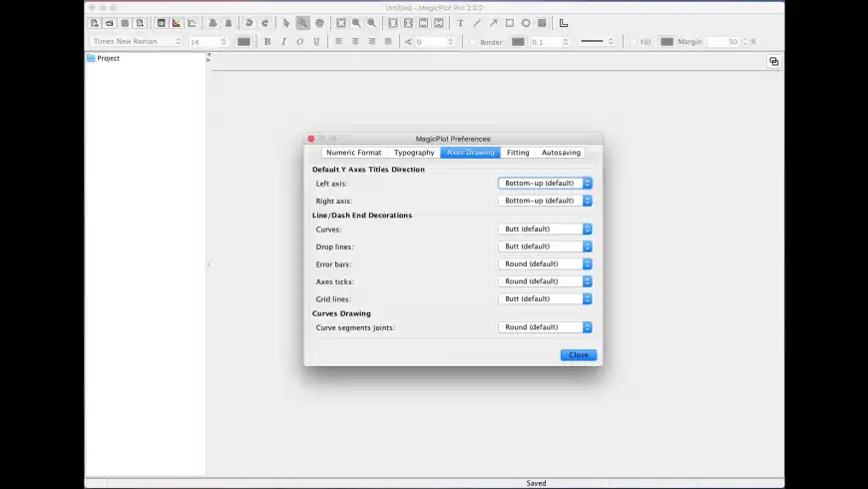Click the Bold formatting icon

pos(267,42)
